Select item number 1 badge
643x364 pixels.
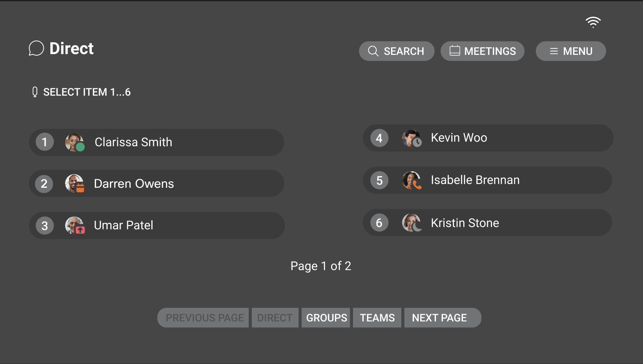pos(45,142)
